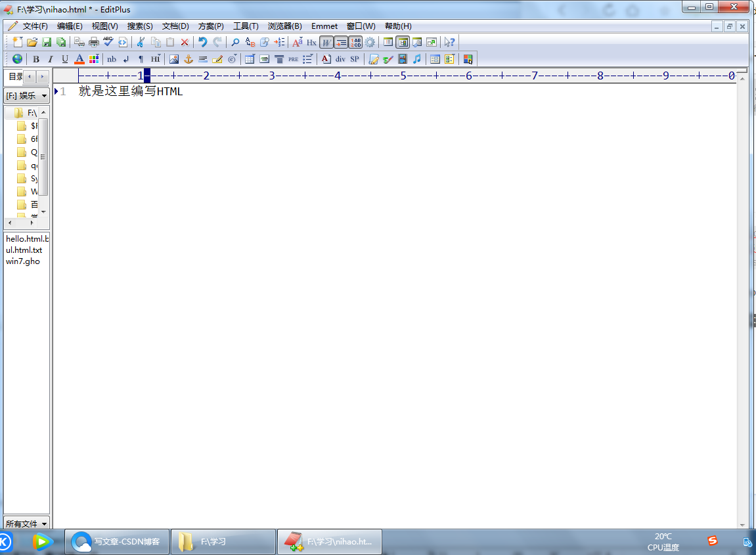Click the EditPlus nihao.html taskbar button
The width and height of the screenshot is (756, 555).
point(330,541)
